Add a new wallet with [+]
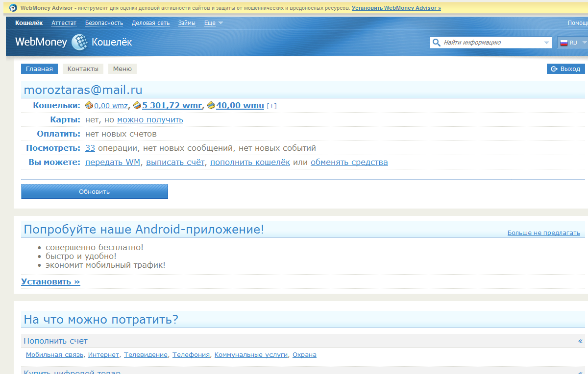The height and width of the screenshot is (374, 588). (271, 106)
